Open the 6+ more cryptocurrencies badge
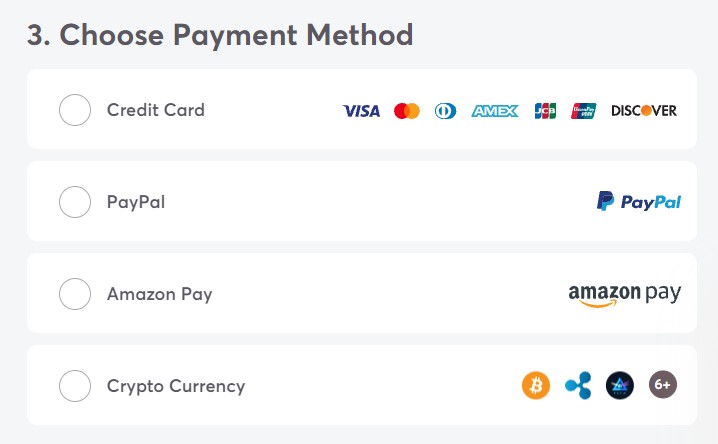Screen dimensions: 718x444 [663, 384]
